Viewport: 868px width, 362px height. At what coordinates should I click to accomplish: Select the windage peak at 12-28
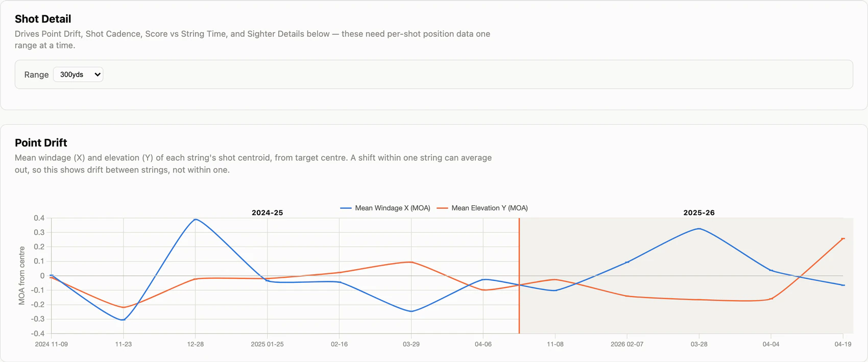[x=196, y=220]
